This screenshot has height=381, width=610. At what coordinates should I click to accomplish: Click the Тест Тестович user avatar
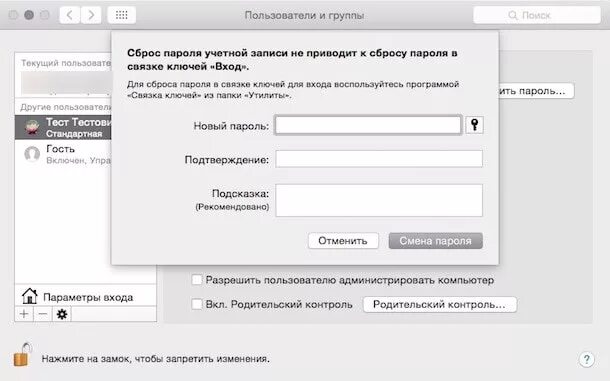pyautogui.click(x=32, y=127)
